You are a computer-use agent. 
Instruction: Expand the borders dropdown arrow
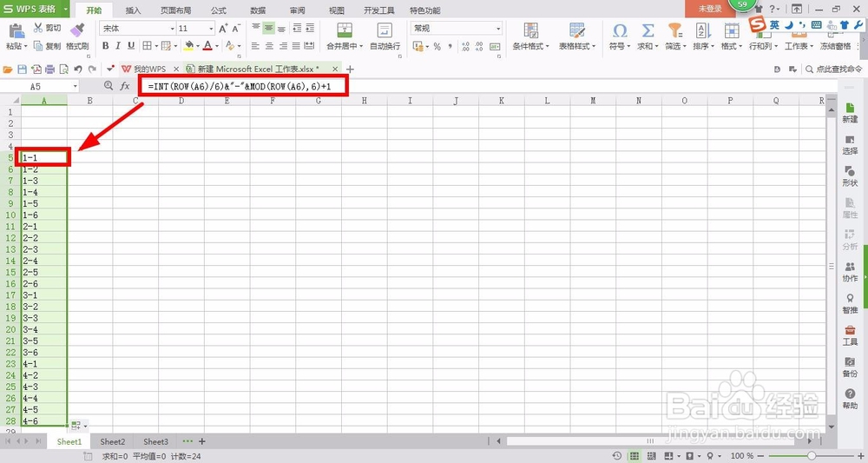(156, 46)
